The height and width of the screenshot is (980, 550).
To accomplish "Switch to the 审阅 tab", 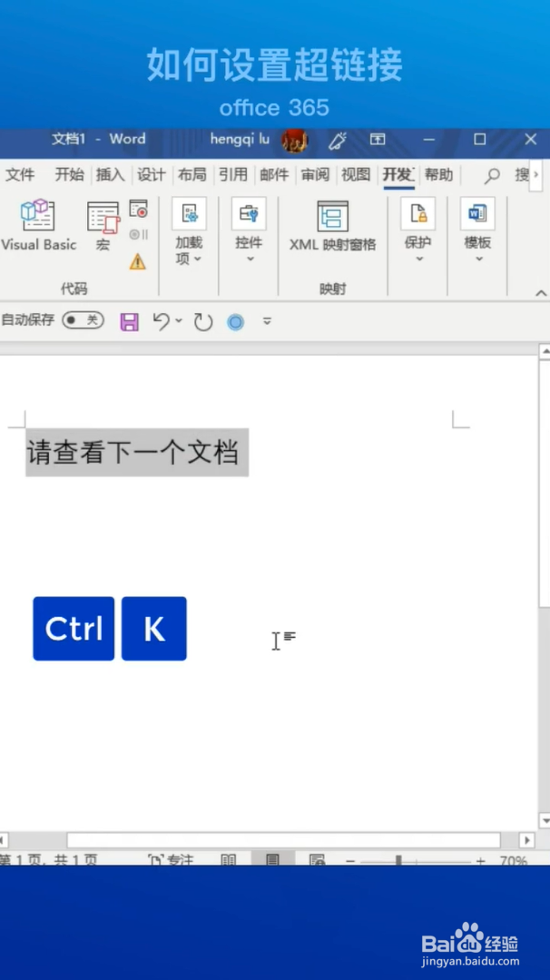I will click(315, 174).
